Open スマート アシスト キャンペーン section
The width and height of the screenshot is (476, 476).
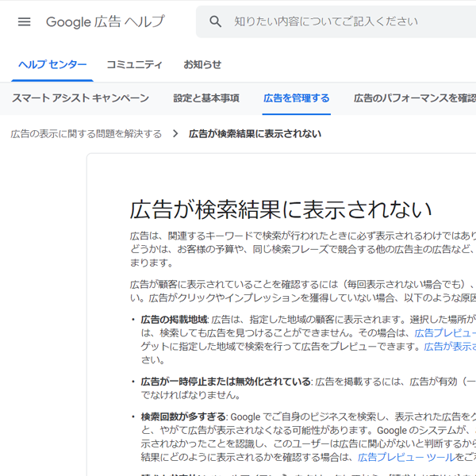[80, 98]
